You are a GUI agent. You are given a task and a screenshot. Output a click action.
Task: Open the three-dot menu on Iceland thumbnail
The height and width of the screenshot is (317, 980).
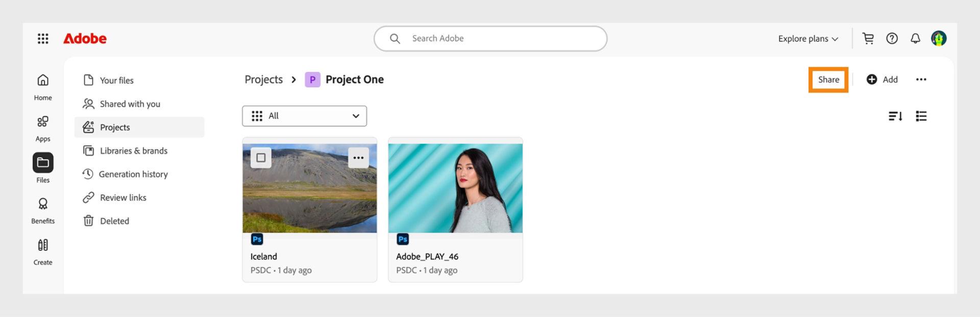point(358,158)
